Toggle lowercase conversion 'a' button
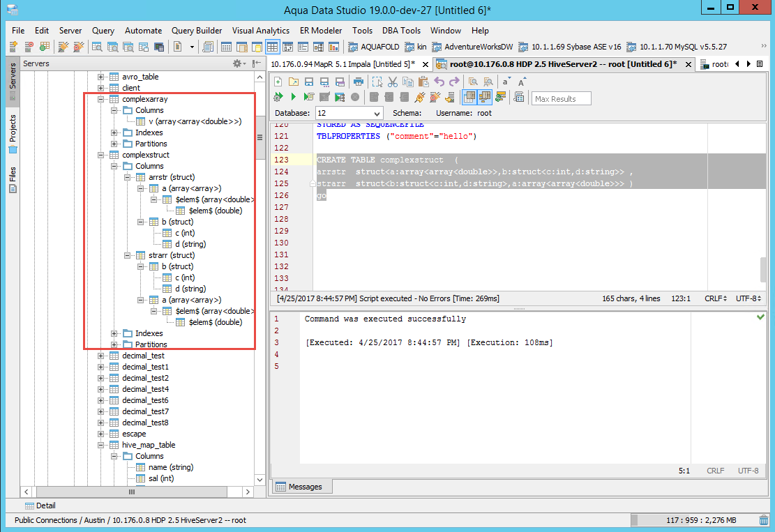The width and height of the screenshot is (775, 532). click(x=506, y=82)
